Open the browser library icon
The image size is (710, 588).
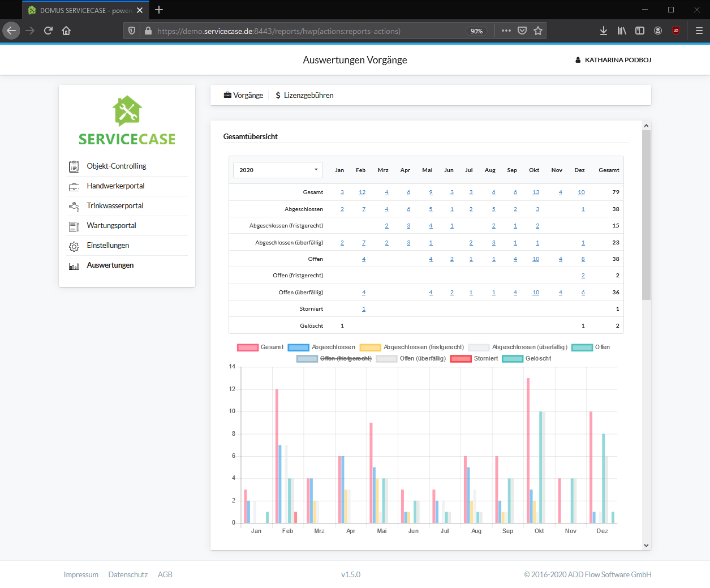(x=622, y=31)
